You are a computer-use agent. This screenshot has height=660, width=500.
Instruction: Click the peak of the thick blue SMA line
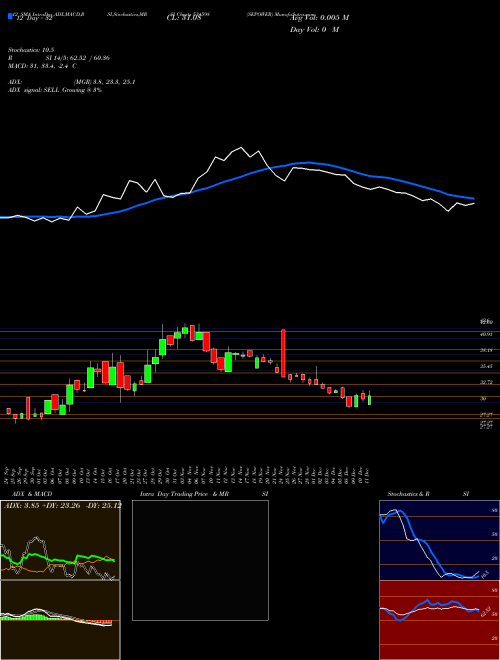pyautogui.click(x=309, y=162)
